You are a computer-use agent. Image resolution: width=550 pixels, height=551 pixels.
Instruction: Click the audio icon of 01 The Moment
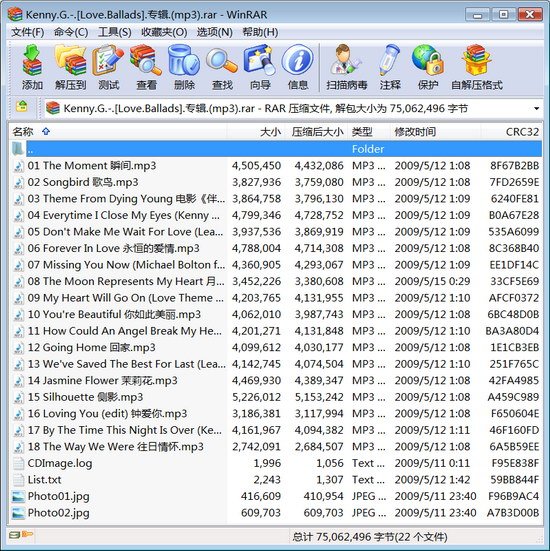(18, 166)
